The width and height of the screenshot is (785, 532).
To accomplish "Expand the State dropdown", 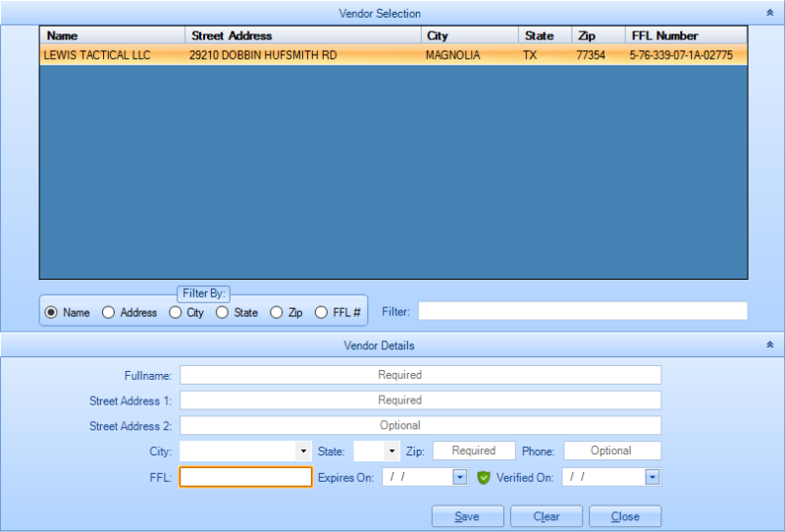I will point(392,451).
